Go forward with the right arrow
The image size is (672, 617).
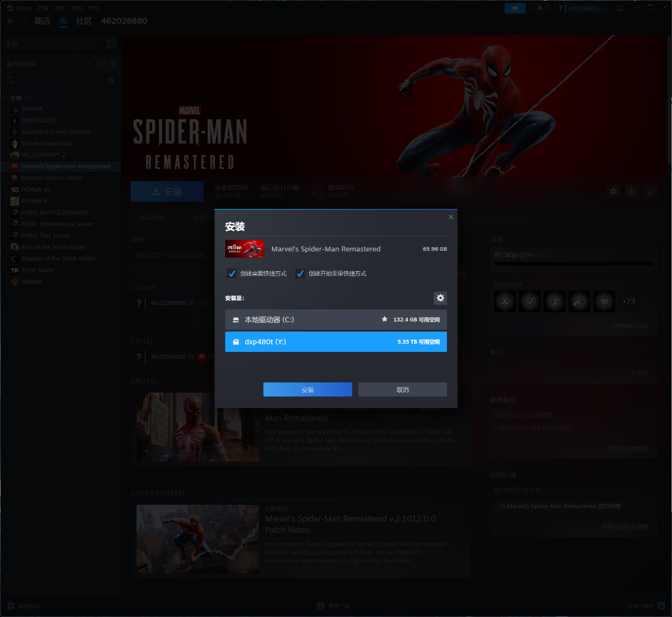click(25, 21)
